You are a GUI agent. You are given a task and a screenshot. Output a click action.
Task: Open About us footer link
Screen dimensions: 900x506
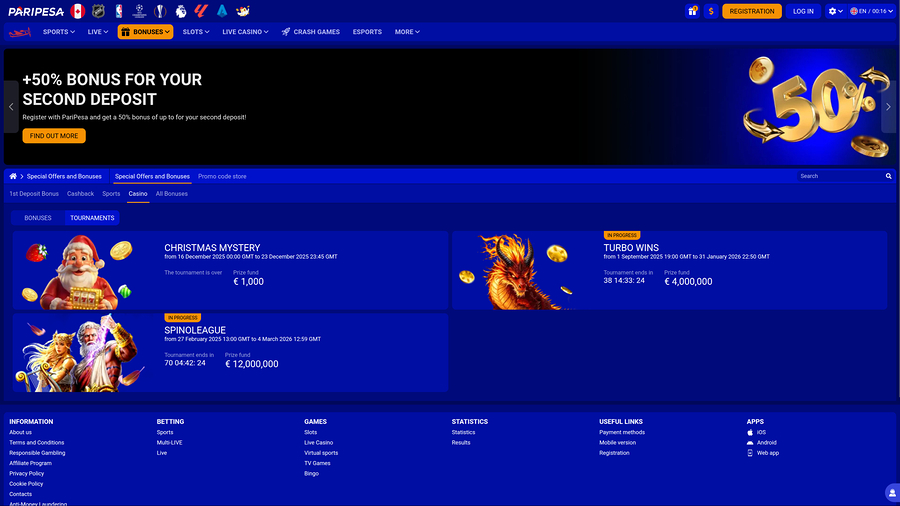click(x=20, y=433)
